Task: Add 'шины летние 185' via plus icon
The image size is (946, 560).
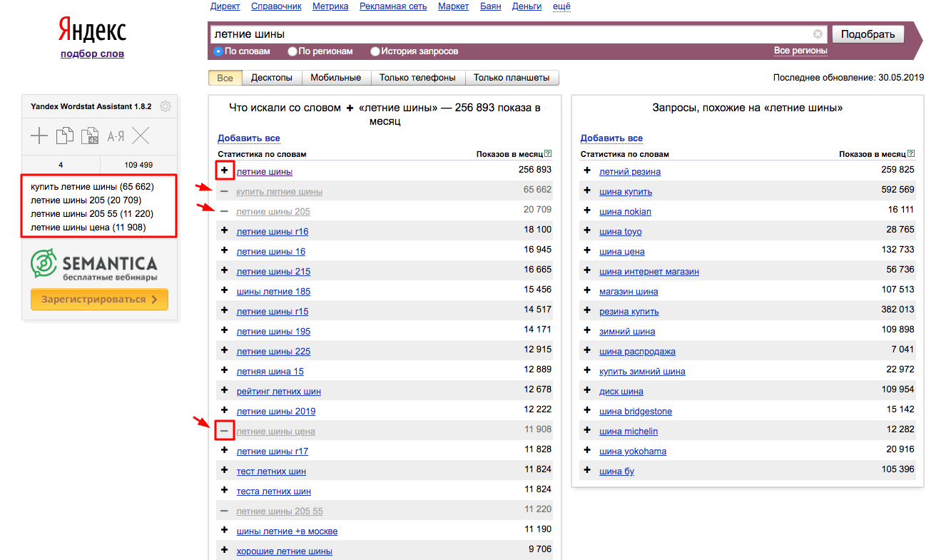Action: (x=225, y=291)
